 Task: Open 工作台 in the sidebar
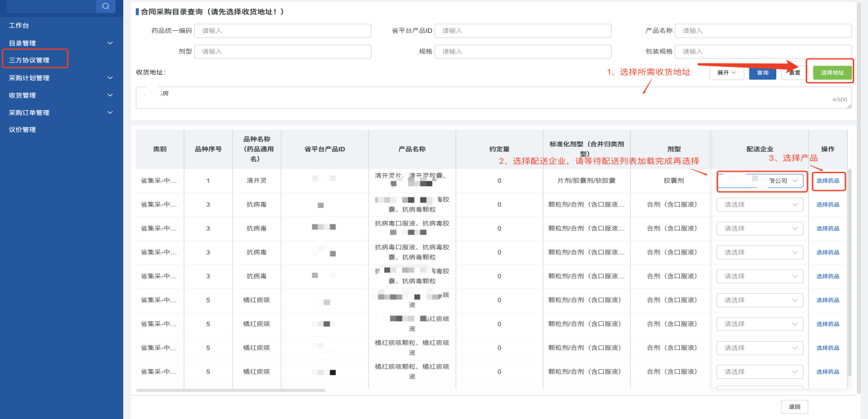pyautogui.click(x=19, y=26)
